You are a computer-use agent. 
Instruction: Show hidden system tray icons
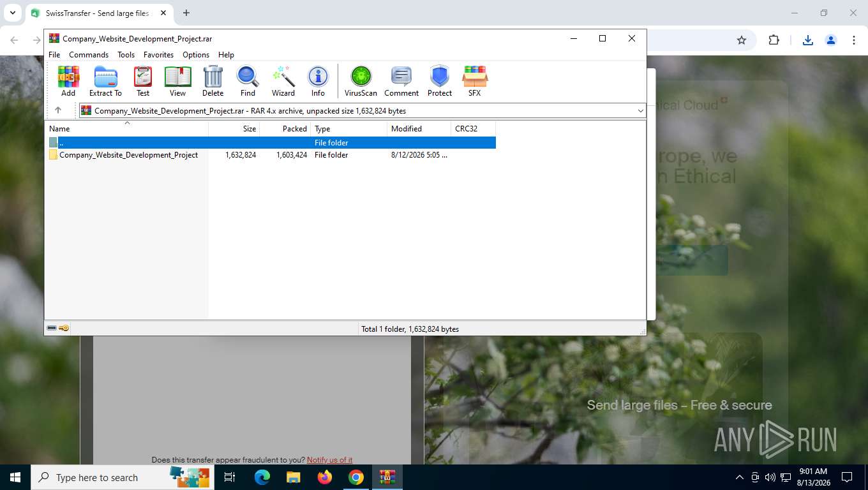tap(740, 477)
